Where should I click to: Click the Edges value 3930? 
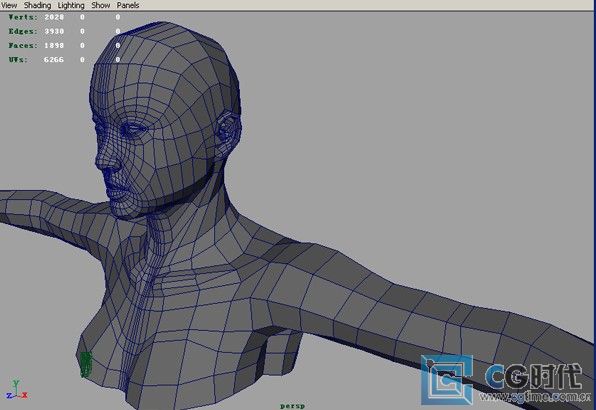pyautogui.click(x=54, y=31)
